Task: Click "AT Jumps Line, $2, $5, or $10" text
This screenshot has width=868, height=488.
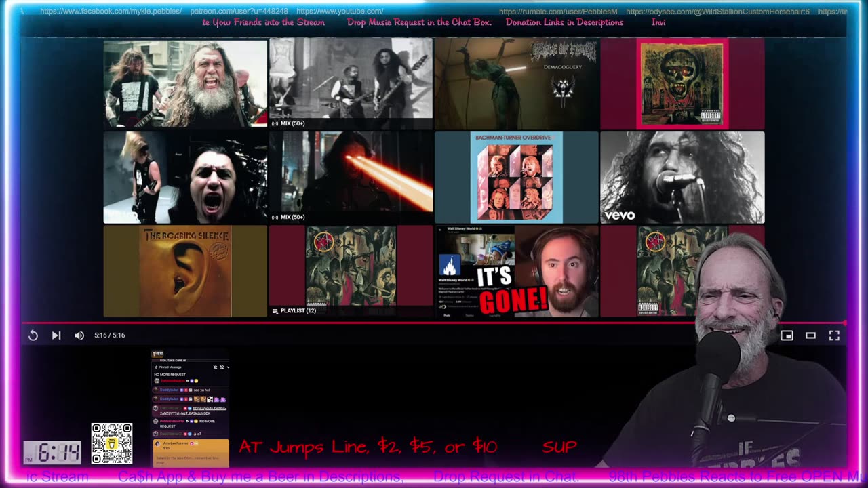Action: pos(368,447)
